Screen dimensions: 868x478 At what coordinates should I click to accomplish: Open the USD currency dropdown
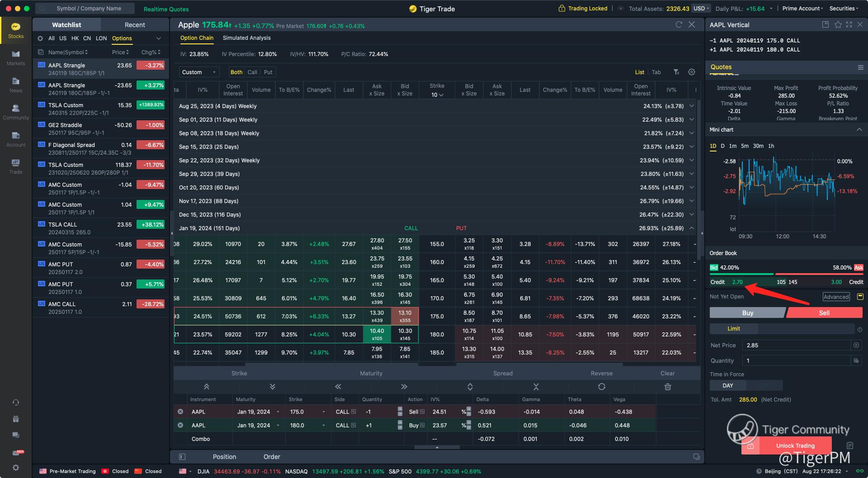coord(701,8)
